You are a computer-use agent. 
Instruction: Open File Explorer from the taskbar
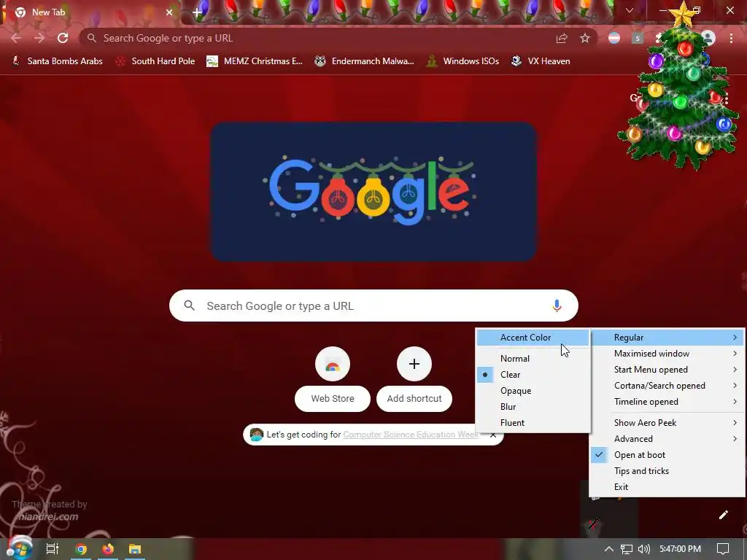tap(135, 549)
